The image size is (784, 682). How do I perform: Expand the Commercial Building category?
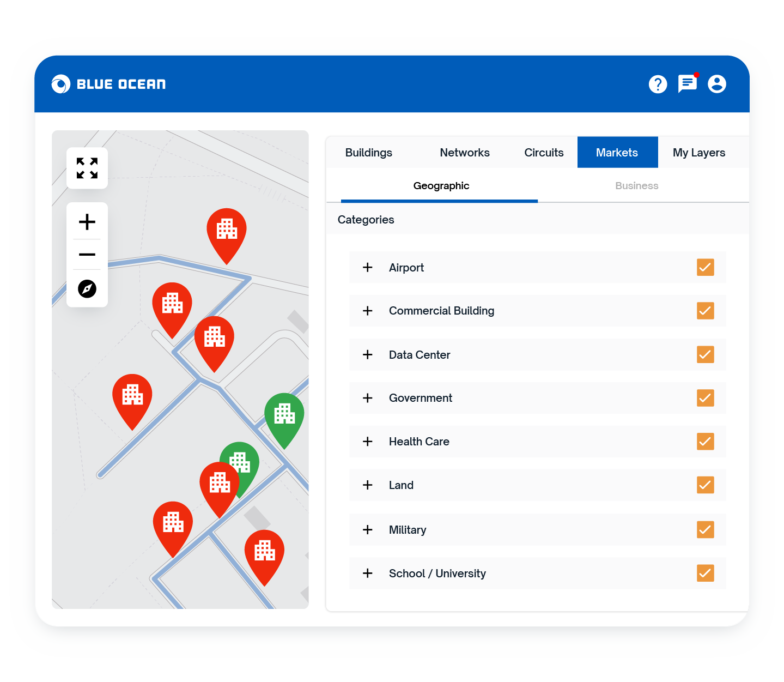click(x=367, y=311)
